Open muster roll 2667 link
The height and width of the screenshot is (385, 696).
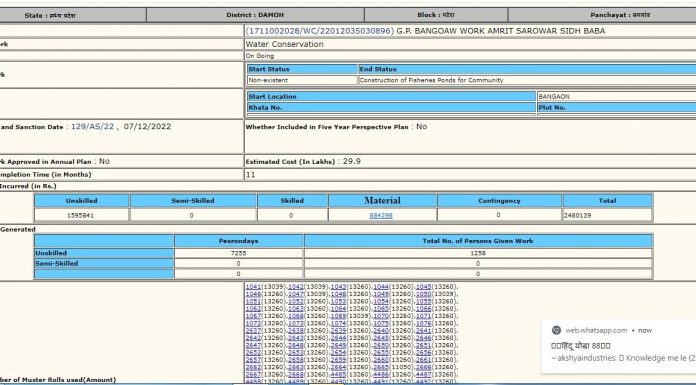(x=253, y=375)
